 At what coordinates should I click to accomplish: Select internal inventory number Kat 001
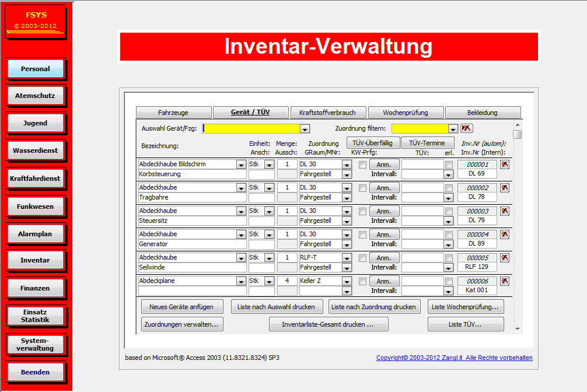[477, 290]
